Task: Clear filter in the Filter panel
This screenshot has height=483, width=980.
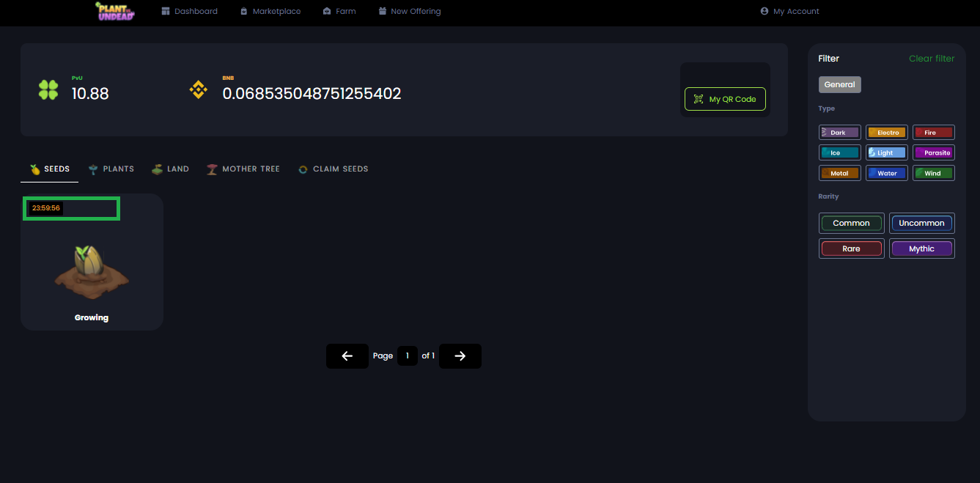Action: pyautogui.click(x=932, y=59)
